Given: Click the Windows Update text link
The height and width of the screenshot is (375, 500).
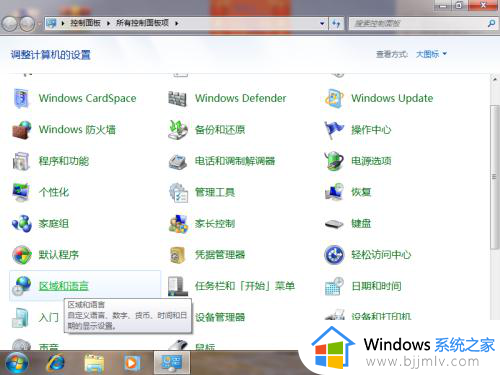Looking at the screenshot, I should [392, 98].
